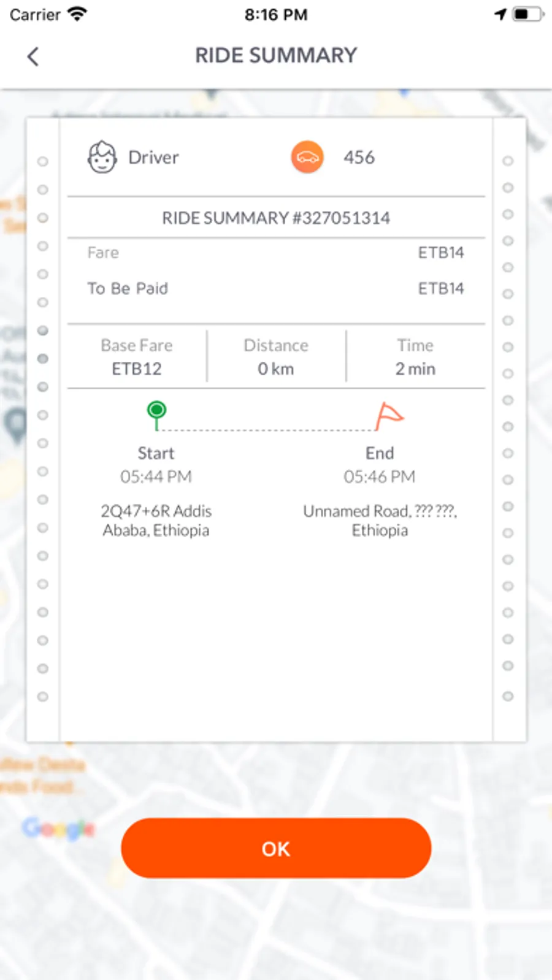
Task: Tap the location arrow status icon
Action: (x=500, y=14)
